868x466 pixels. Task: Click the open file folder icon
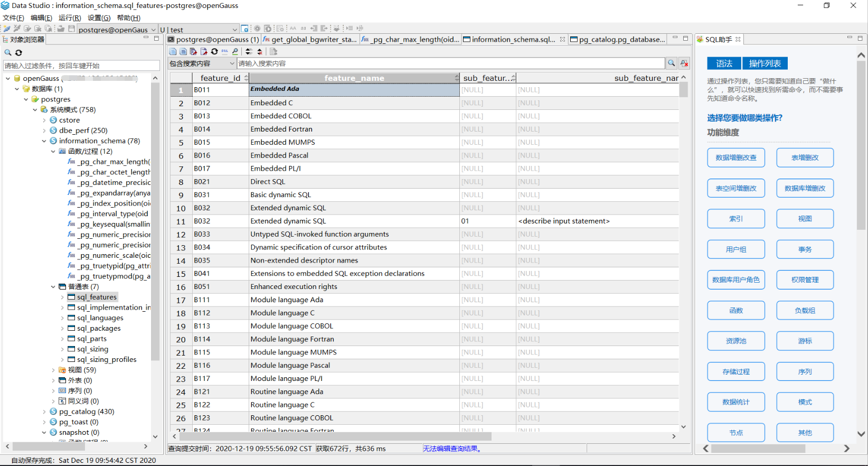click(61, 29)
